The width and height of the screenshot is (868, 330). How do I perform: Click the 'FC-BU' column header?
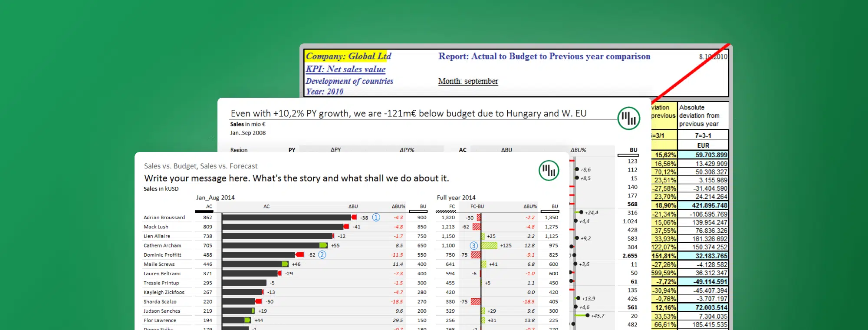tap(477, 207)
